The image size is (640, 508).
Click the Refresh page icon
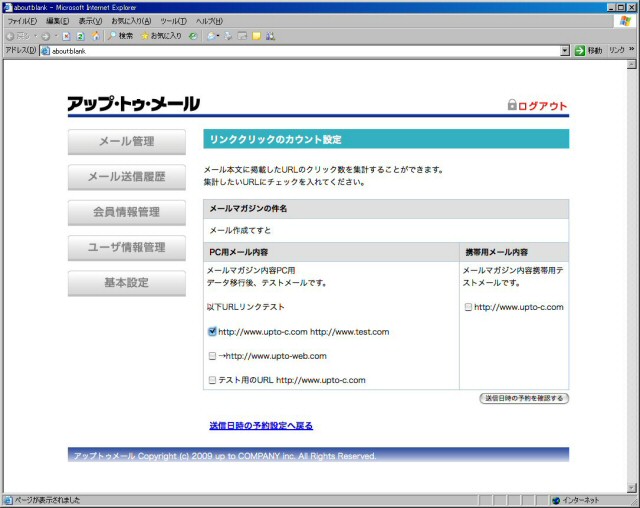pos(80,36)
